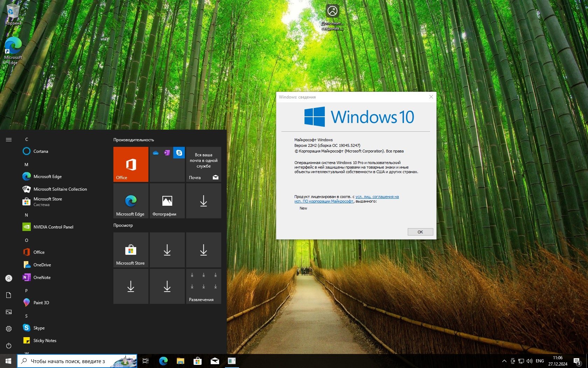Open the Office tile in Start menu

(131, 164)
